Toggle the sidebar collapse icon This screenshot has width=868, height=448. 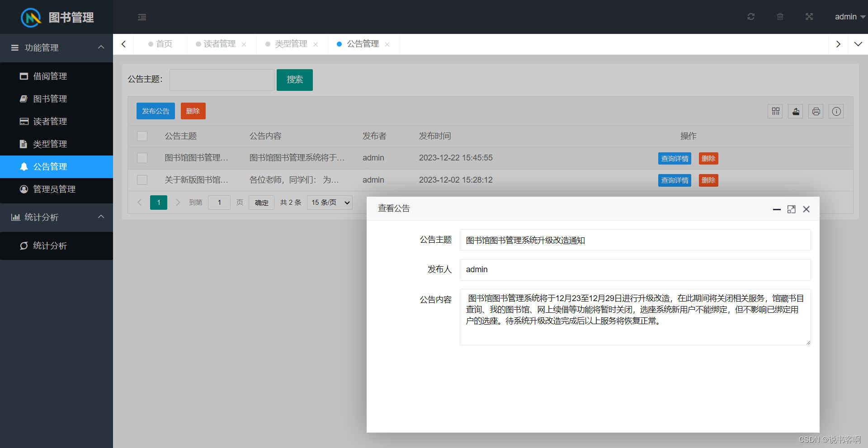point(142,17)
